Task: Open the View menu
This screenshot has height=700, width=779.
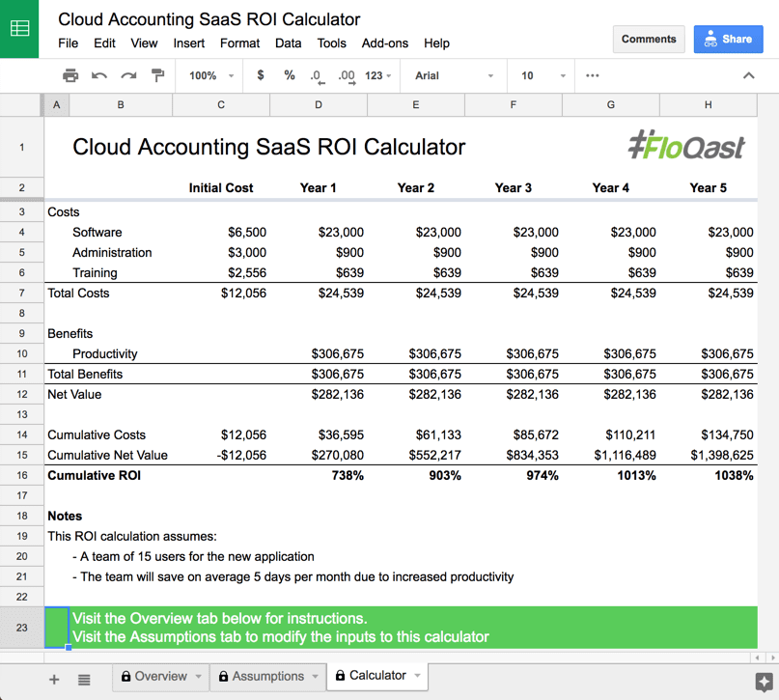Action: point(144,43)
